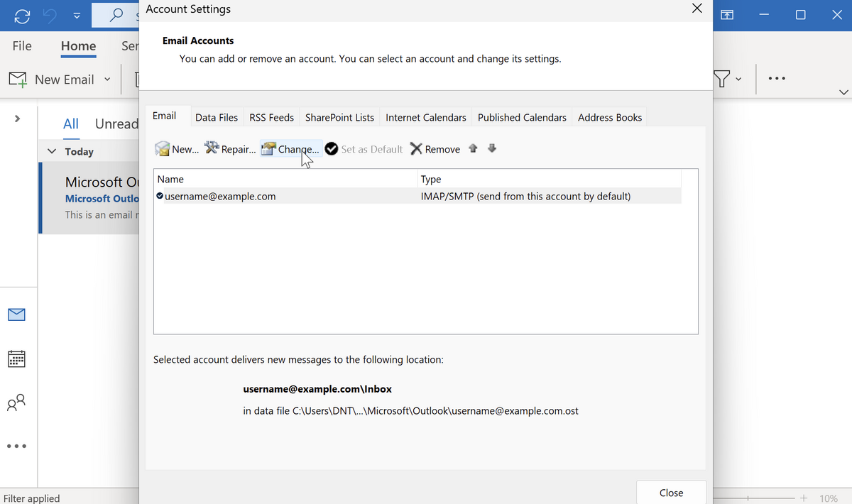Switch to the Published Calendars tab

[x=523, y=118]
